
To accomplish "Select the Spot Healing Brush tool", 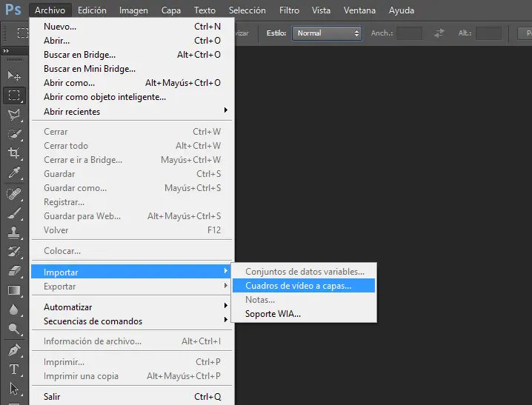I will tap(14, 194).
